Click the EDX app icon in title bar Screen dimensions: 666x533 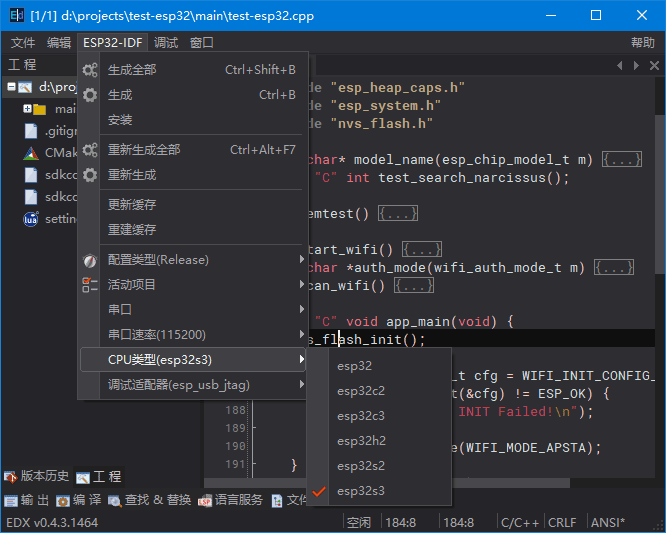[x=17, y=15]
